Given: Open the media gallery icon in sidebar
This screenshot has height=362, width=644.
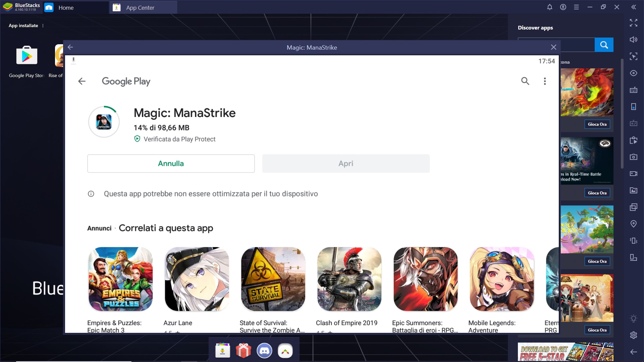Looking at the screenshot, I should pyautogui.click(x=633, y=190).
